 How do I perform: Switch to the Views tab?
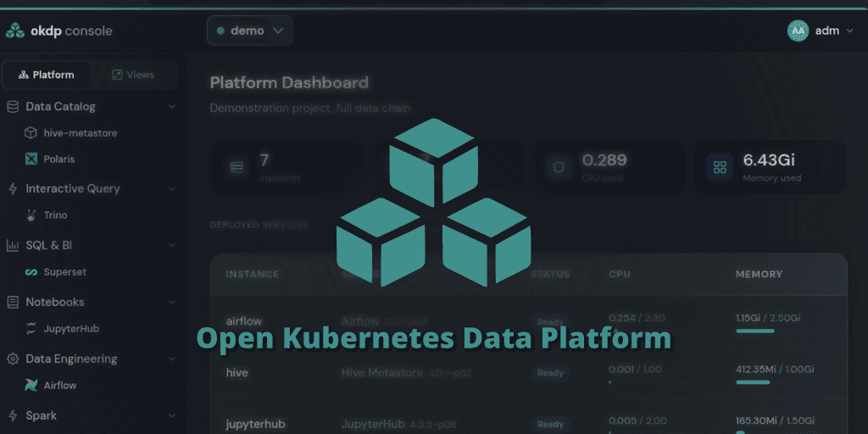pyautogui.click(x=133, y=75)
